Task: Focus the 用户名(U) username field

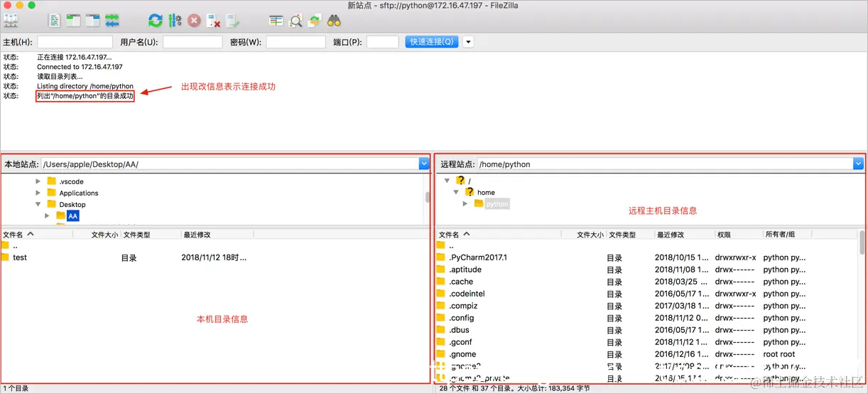Action: point(192,42)
